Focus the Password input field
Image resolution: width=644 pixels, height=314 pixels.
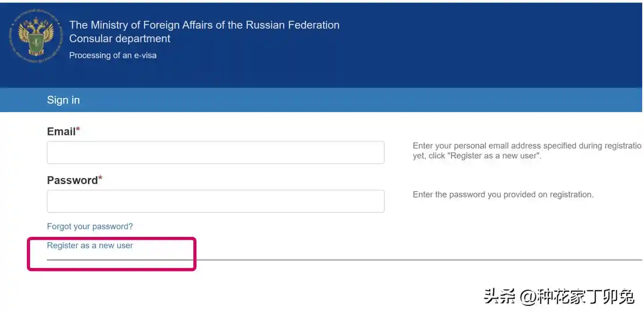[x=215, y=201]
